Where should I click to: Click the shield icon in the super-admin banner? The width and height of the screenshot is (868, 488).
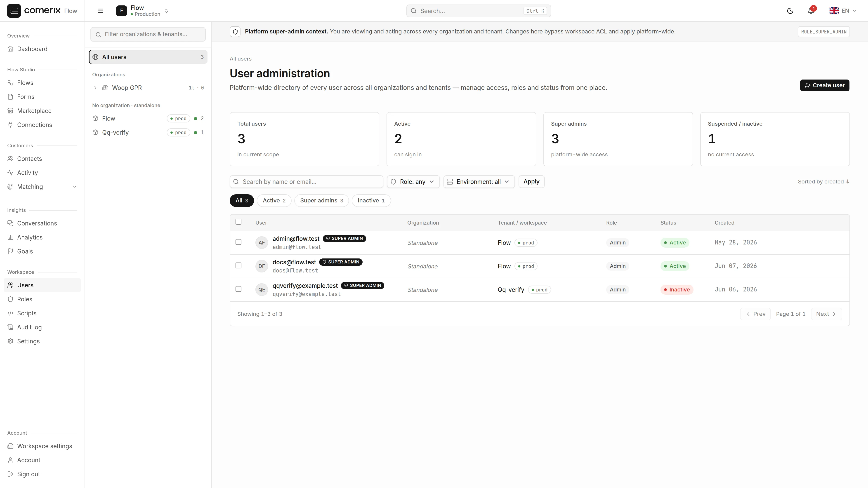click(x=235, y=32)
